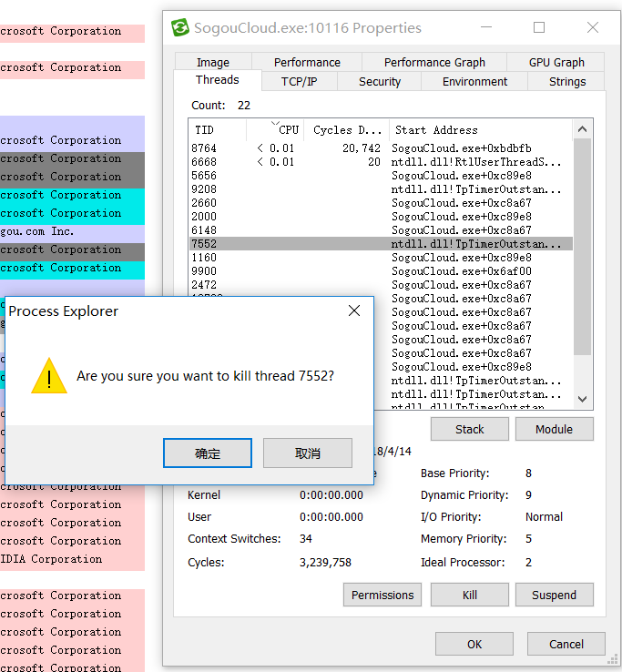
Task: Close the SogouCloud Properties window
Action: pos(593,27)
